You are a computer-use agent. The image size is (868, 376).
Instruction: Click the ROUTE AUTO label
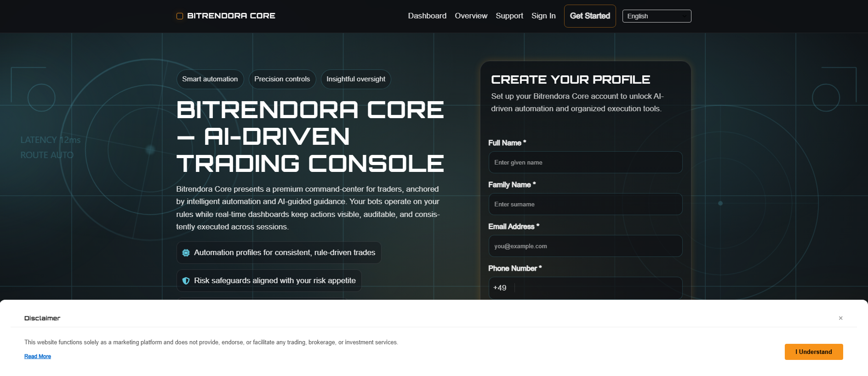[x=47, y=155]
